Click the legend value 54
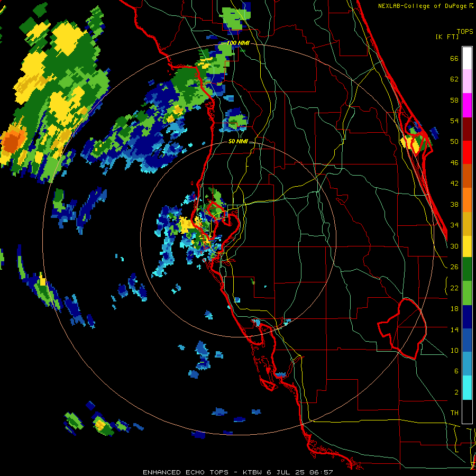Viewport: 476px width, 476px height. pyautogui.click(x=454, y=121)
